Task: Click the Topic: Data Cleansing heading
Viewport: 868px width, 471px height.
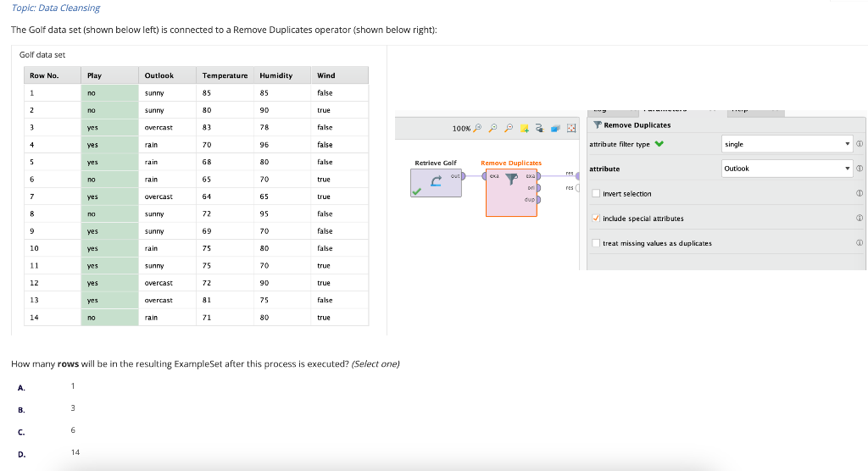Action: [56, 8]
